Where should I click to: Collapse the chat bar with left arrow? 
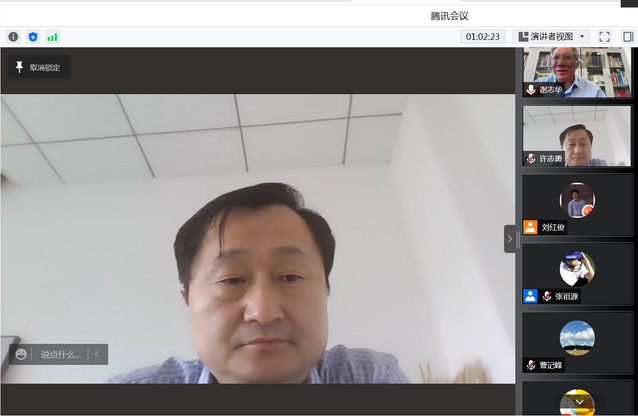pyautogui.click(x=97, y=354)
